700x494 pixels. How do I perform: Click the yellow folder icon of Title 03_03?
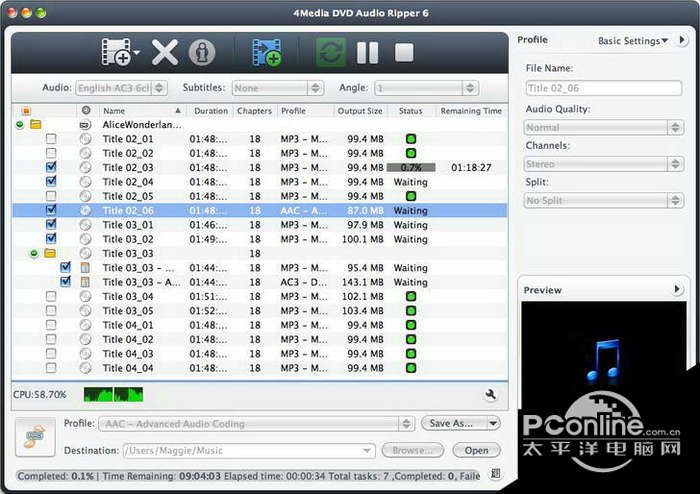tap(50, 253)
